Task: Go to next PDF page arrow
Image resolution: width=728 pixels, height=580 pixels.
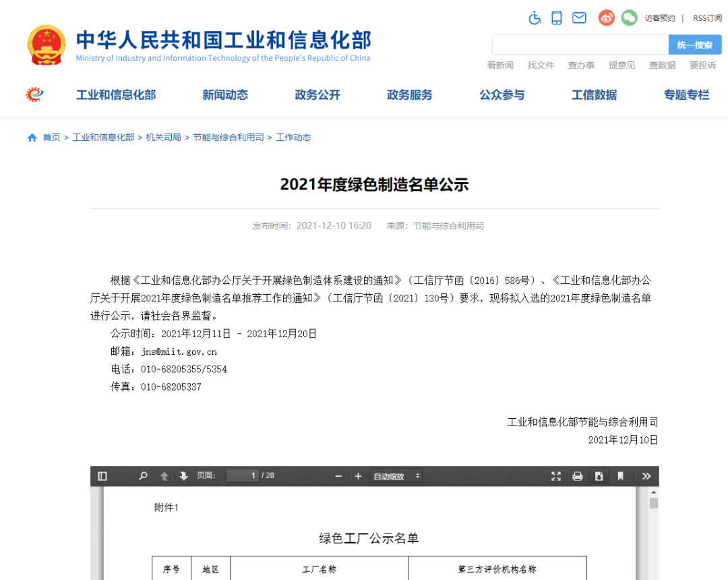Action: coord(184,476)
